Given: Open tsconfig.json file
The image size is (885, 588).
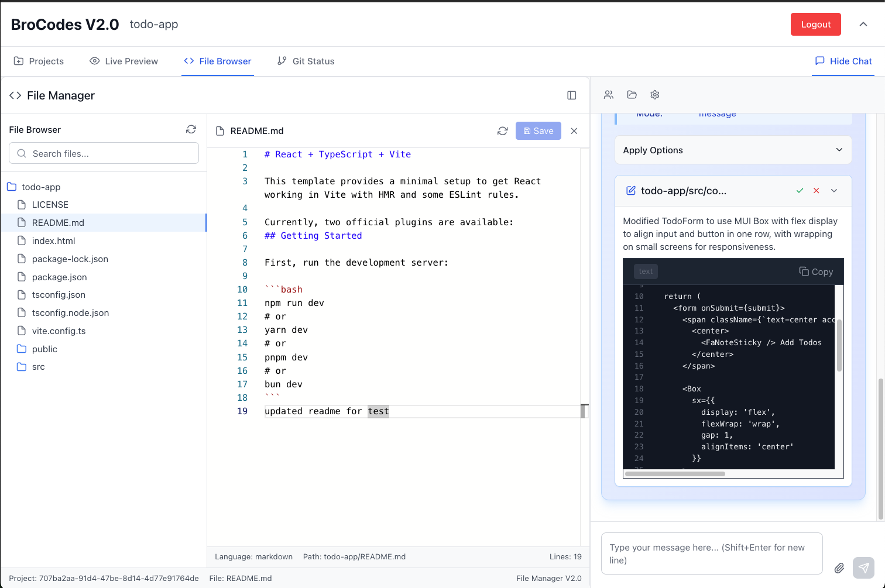Looking at the screenshot, I should (x=103, y=295).
